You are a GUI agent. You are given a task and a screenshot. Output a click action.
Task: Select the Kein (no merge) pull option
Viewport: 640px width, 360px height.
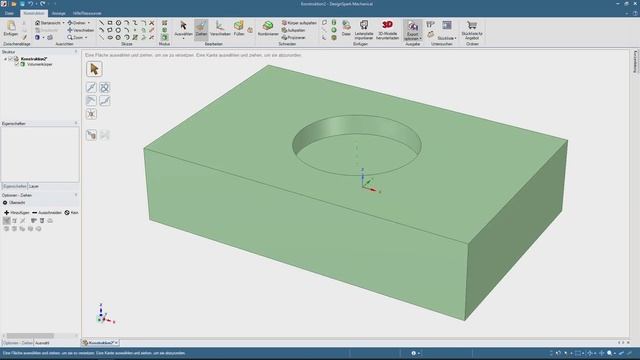[71, 213]
